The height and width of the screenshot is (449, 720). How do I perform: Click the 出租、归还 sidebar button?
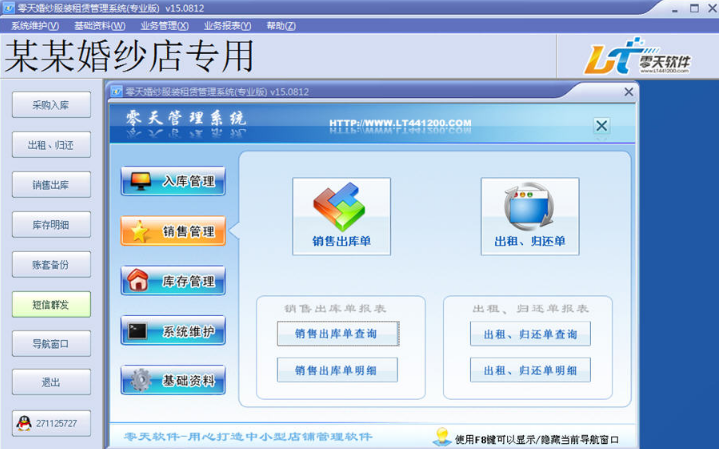[51, 145]
